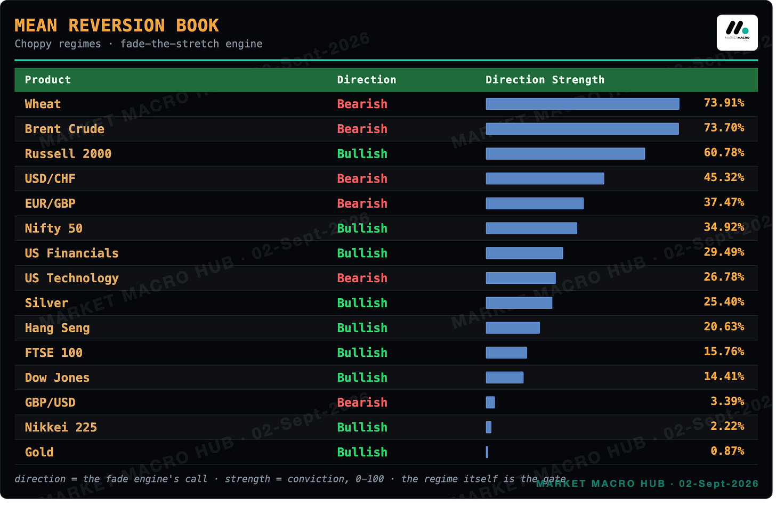Viewport: 776px width, 532px height.
Task: Select the Hang Seng product name
Action: coord(58,328)
